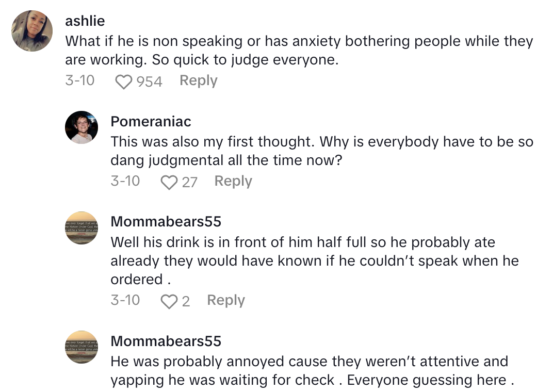Reply to Pomeraniac's comment

coord(233,182)
